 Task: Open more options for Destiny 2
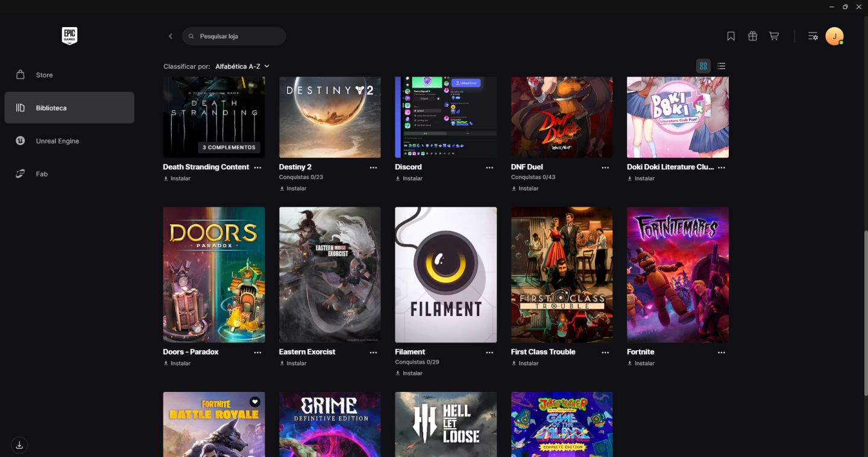[x=373, y=168]
